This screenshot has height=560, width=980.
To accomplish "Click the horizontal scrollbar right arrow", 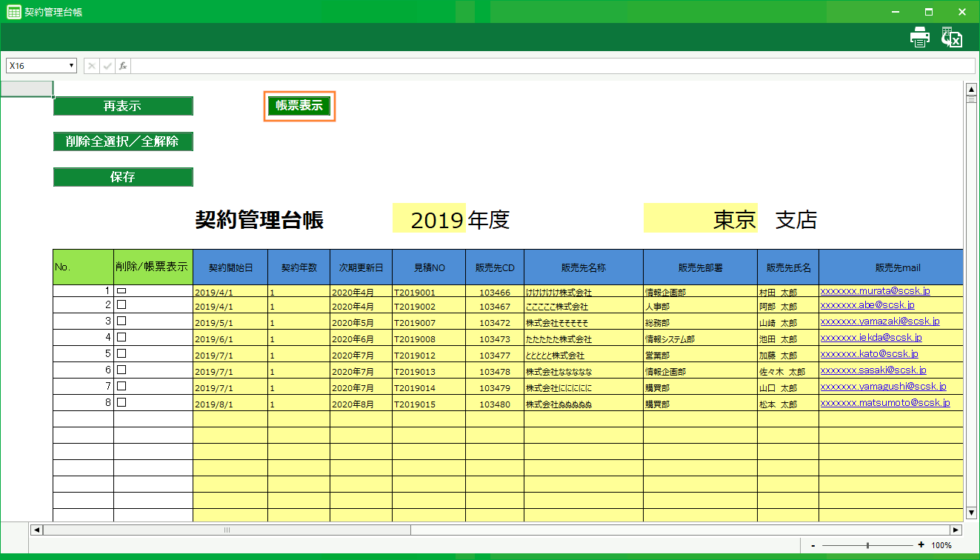I will 956,530.
